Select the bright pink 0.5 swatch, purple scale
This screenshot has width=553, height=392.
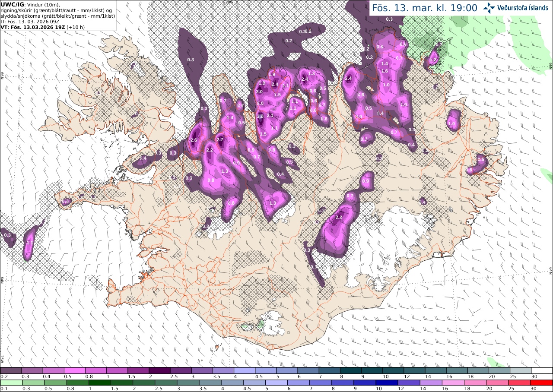[74, 370]
